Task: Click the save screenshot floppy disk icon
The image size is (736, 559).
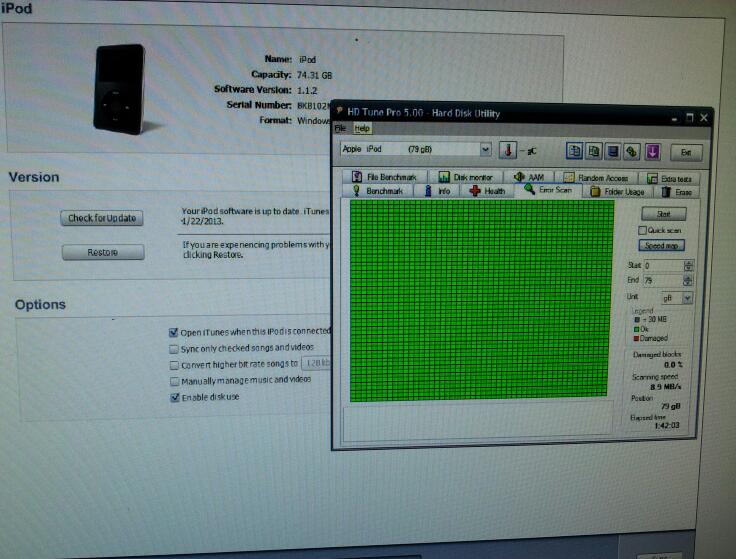Action: tap(613, 151)
